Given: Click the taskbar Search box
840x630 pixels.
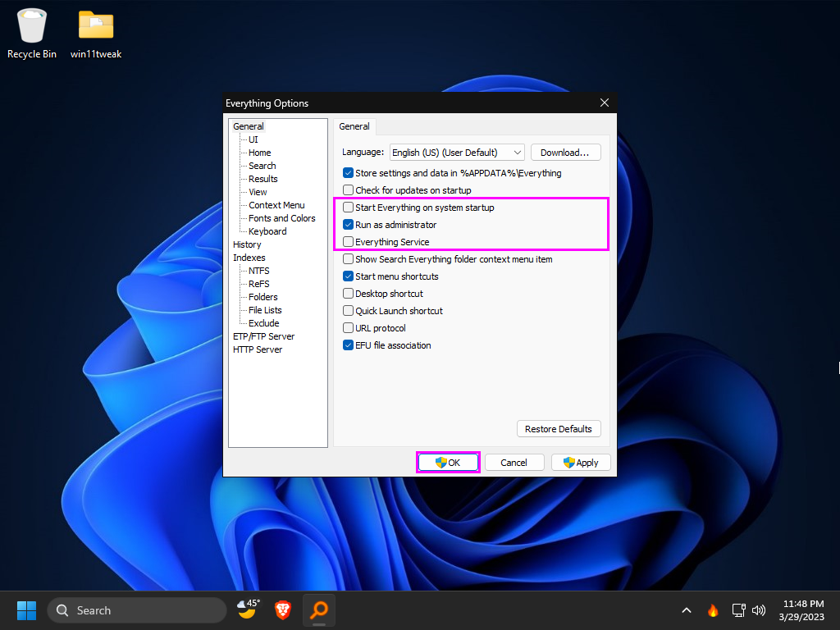Looking at the screenshot, I should (x=137, y=610).
